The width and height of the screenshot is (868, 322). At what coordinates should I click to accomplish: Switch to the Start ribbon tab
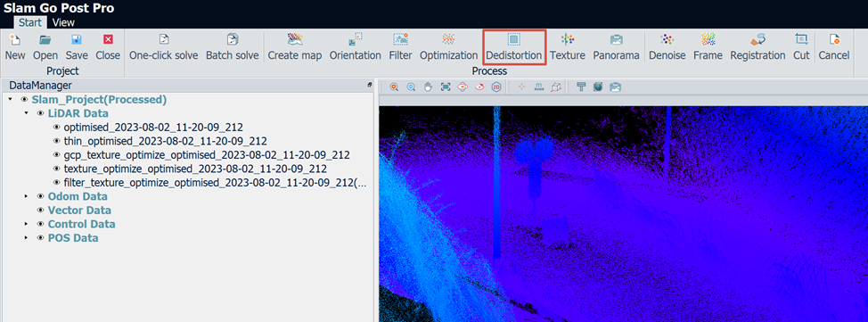click(30, 22)
